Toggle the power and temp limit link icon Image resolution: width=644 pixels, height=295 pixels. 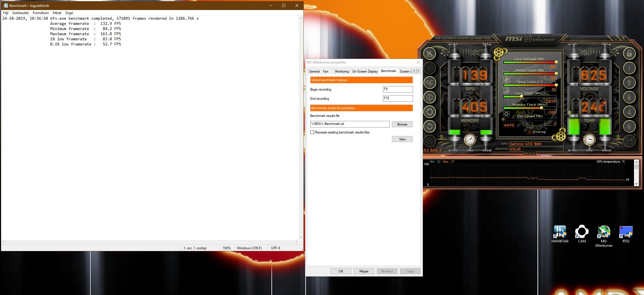pyautogui.click(x=506, y=79)
